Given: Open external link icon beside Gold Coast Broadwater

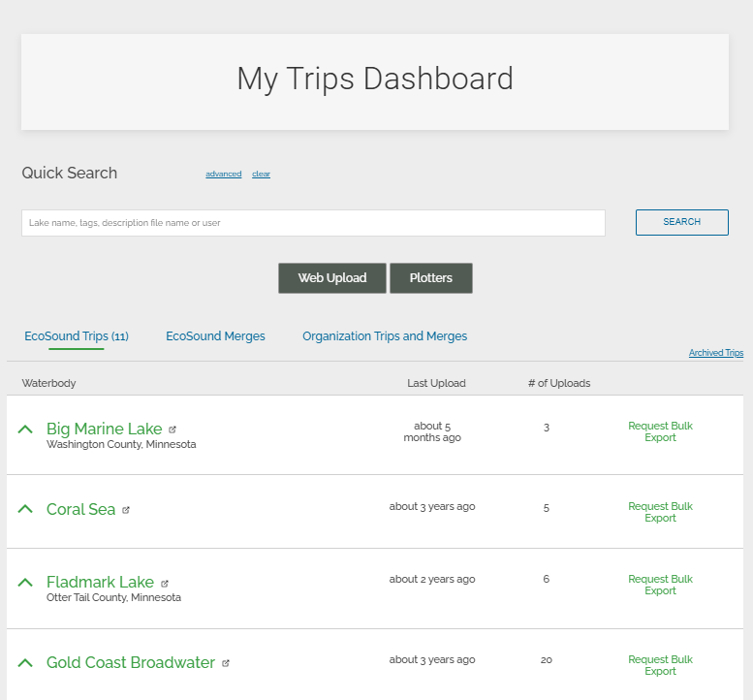Looking at the screenshot, I should click(226, 664).
